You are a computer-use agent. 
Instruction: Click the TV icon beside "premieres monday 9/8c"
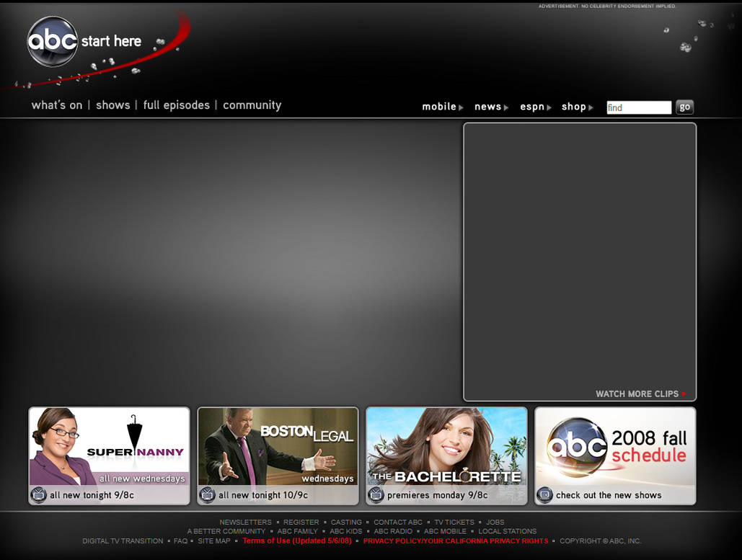[x=376, y=494]
